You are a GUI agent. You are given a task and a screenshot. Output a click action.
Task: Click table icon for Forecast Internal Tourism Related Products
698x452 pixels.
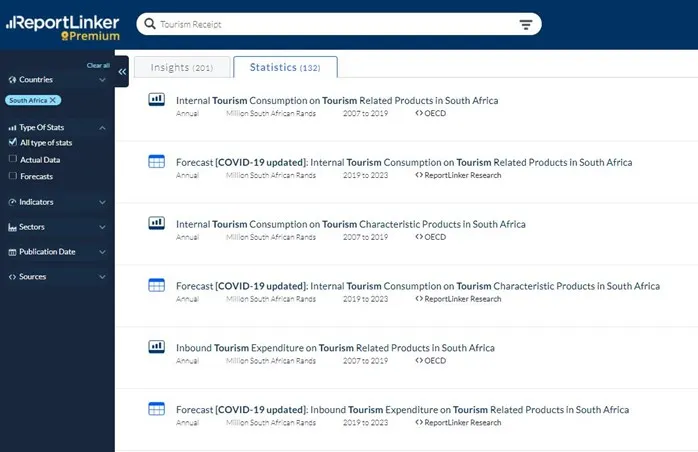[x=156, y=162]
